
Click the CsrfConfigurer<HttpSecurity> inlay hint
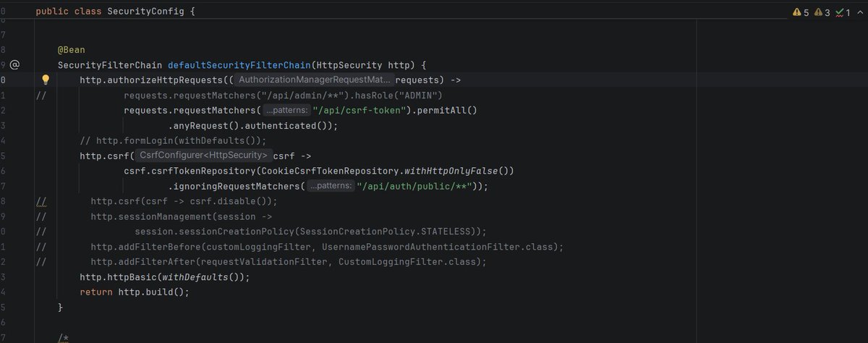[x=204, y=156]
